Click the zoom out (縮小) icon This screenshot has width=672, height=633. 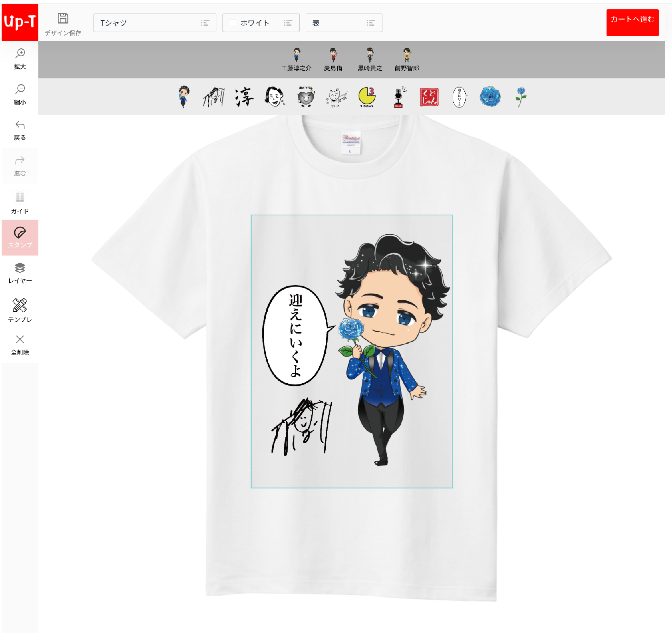(20, 89)
